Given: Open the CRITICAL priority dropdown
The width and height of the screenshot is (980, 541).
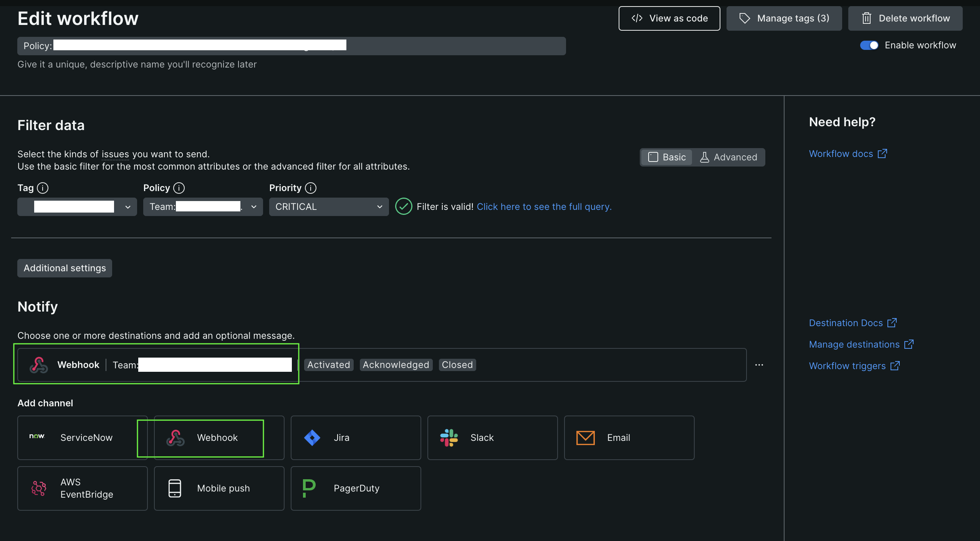Looking at the screenshot, I should (329, 207).
